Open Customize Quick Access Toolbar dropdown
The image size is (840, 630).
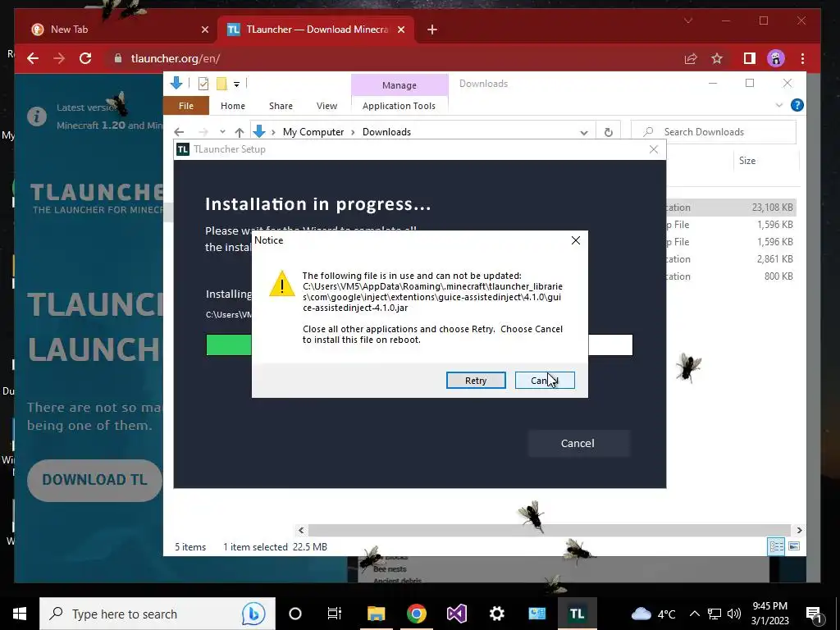point(236,84)
